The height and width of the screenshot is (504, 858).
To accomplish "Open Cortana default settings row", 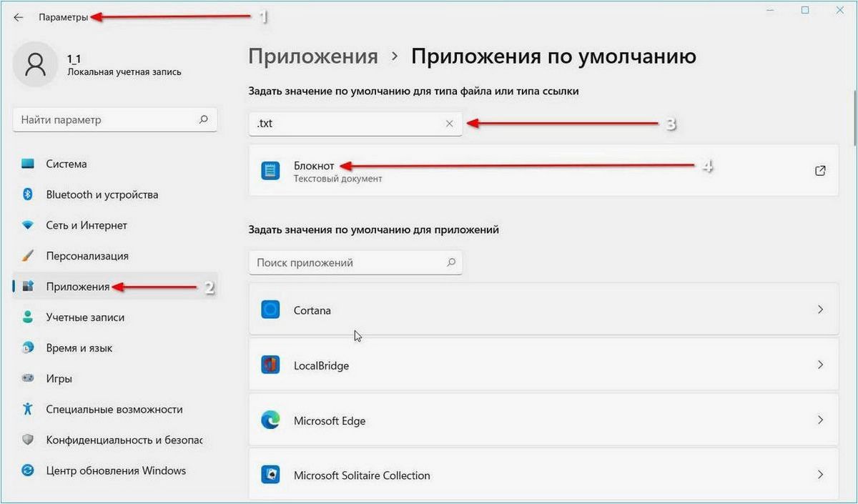I will [543, 310].
